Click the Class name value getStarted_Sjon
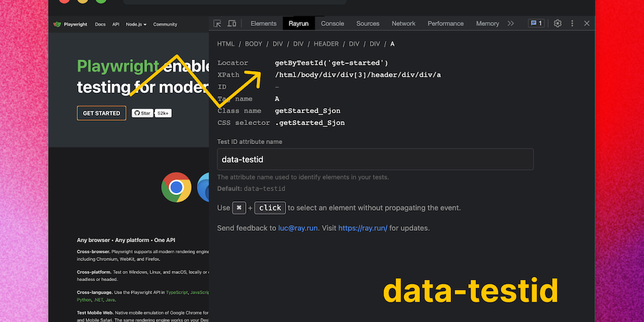Image resolution: width=644 pixels, height=322 pixels. click(x=308, y=111)
